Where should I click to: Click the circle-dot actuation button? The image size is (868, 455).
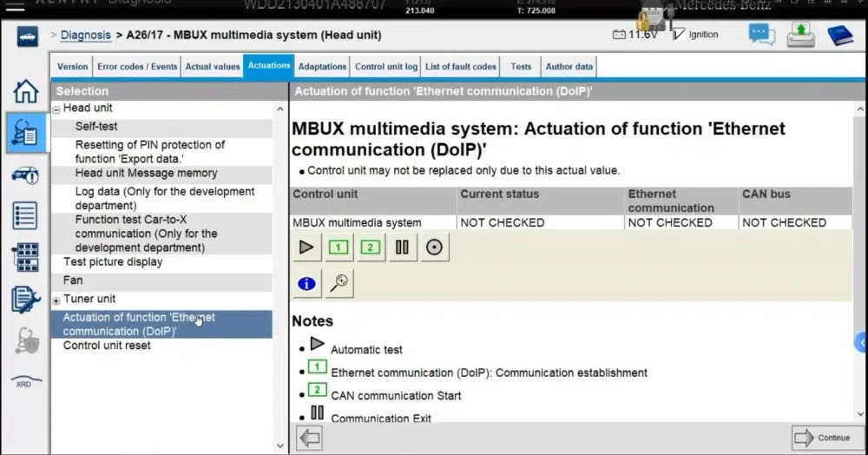[x=435, y=247]
